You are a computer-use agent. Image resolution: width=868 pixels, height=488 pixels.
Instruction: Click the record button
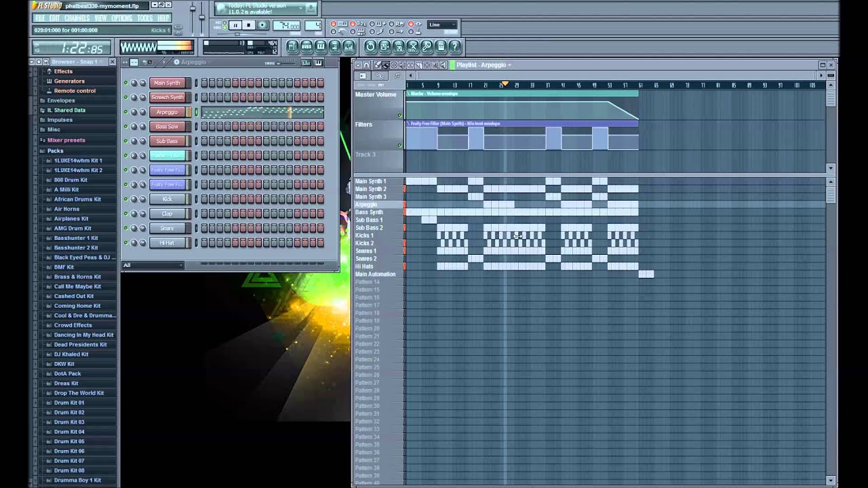262,25
